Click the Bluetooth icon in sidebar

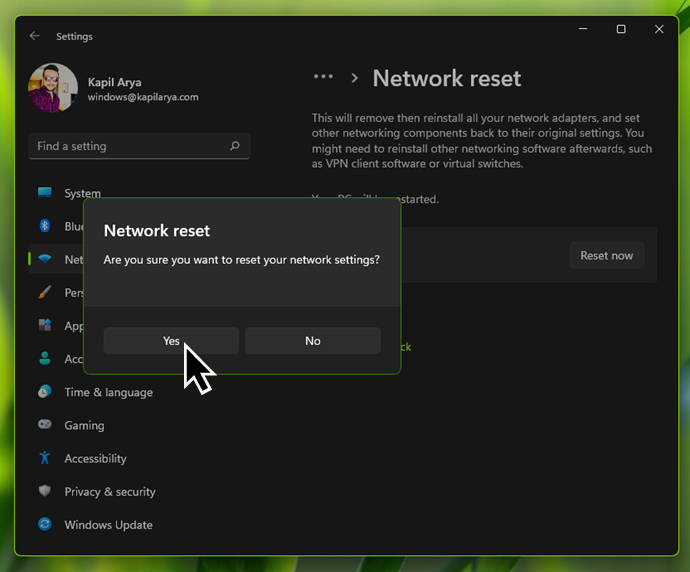point(45,226)
